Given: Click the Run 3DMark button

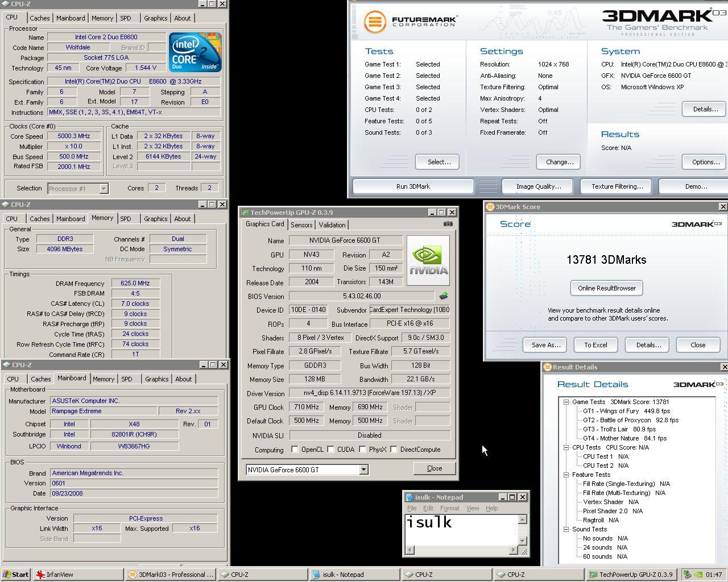Looking at the screenshot, I should pos(413,186).
